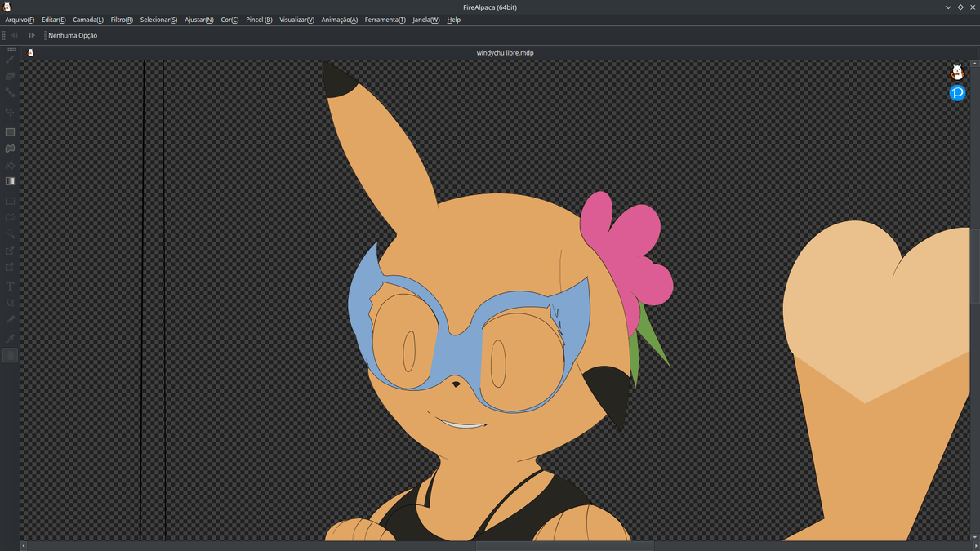This screenshot has width=980, height=551.
Task: Select the Select Eraser tool
Action: [10, 267]
